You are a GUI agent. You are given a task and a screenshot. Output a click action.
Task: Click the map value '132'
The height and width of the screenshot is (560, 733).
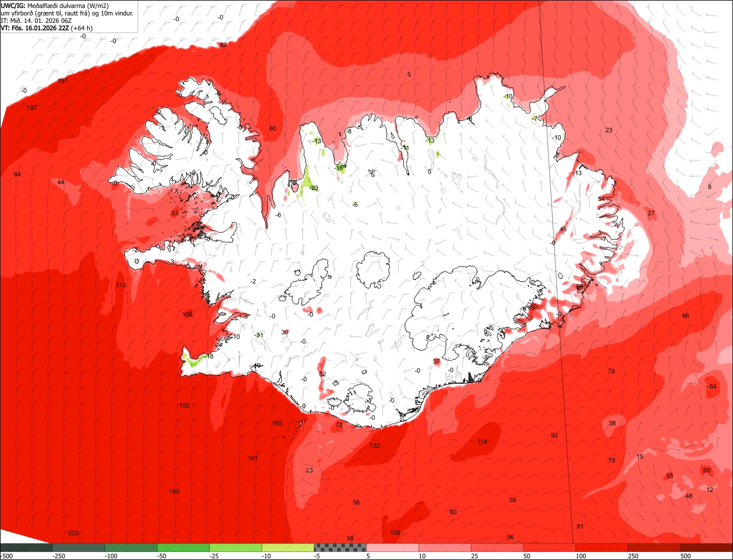pos(375,445)
